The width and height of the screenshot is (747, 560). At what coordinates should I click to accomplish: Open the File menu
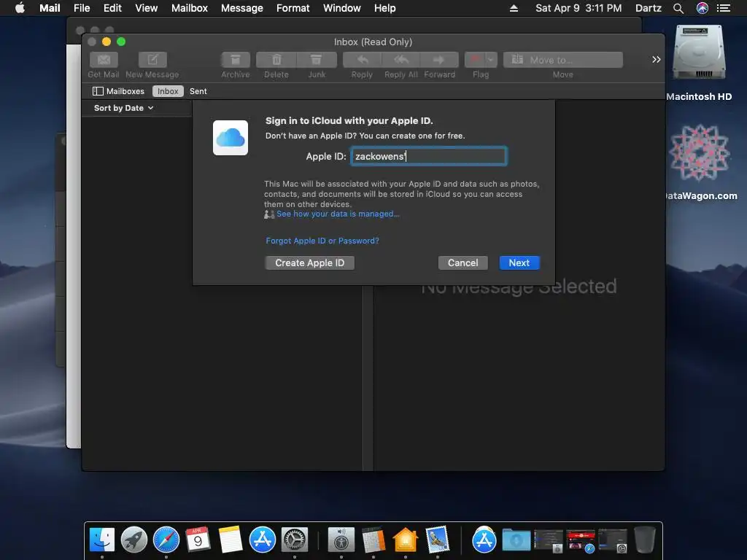pyautogui.click(x=82, y=8)
